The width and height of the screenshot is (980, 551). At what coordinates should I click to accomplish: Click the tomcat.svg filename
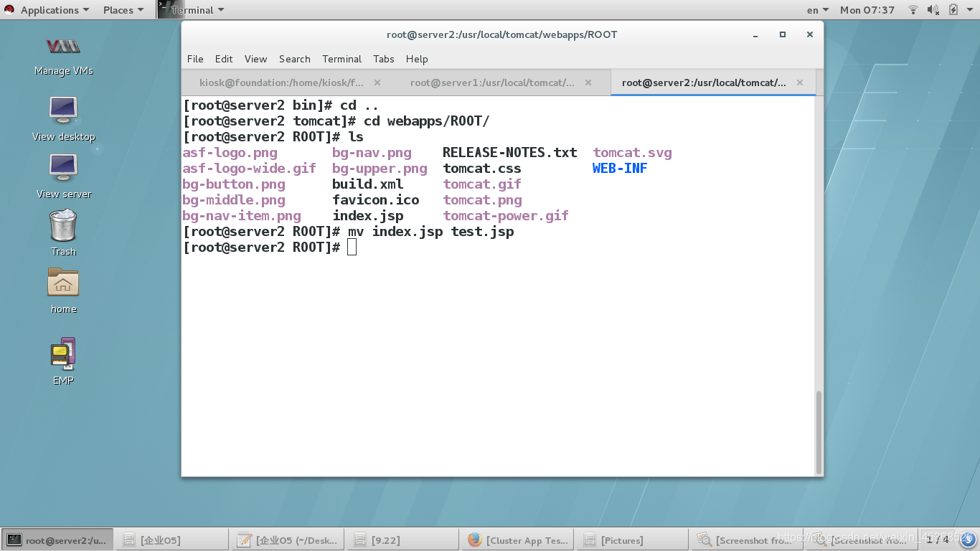[632, 153]
